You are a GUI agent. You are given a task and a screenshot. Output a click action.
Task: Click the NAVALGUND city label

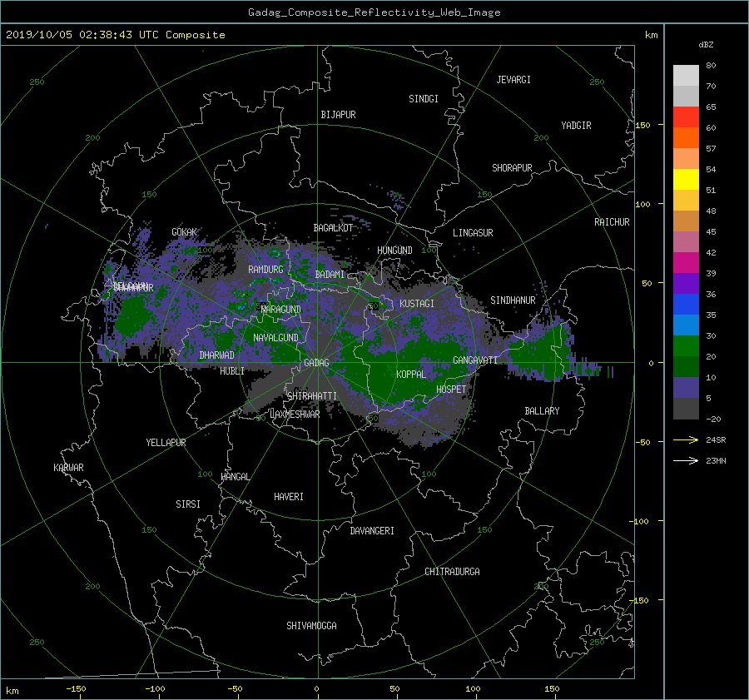275,338
